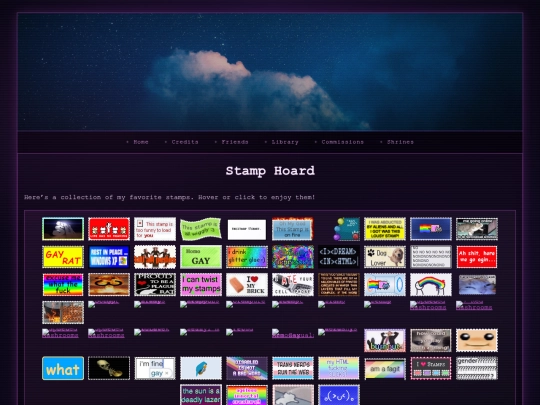The height and width of the screenshot is (405, 540).
Task: Open the red 'Ah shit, here we go again' stamp
Action: coord(477,257)
